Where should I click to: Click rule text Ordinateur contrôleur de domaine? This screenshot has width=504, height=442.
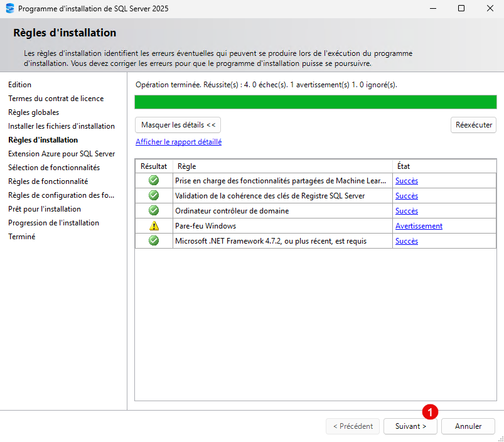pyautogui.click(x=232, y=211)
